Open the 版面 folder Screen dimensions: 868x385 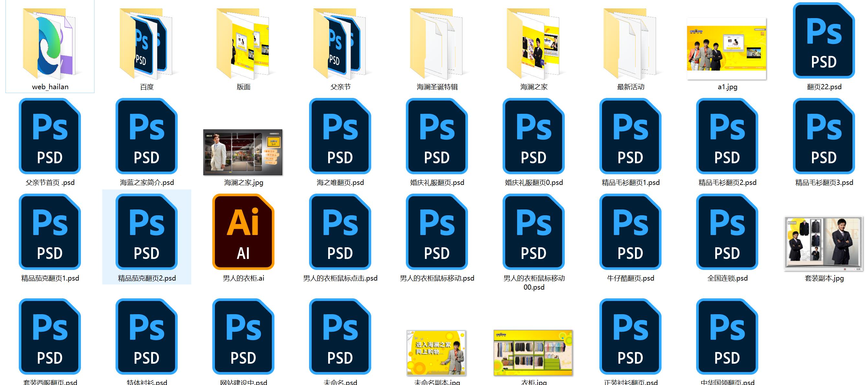tap(243, 44)
